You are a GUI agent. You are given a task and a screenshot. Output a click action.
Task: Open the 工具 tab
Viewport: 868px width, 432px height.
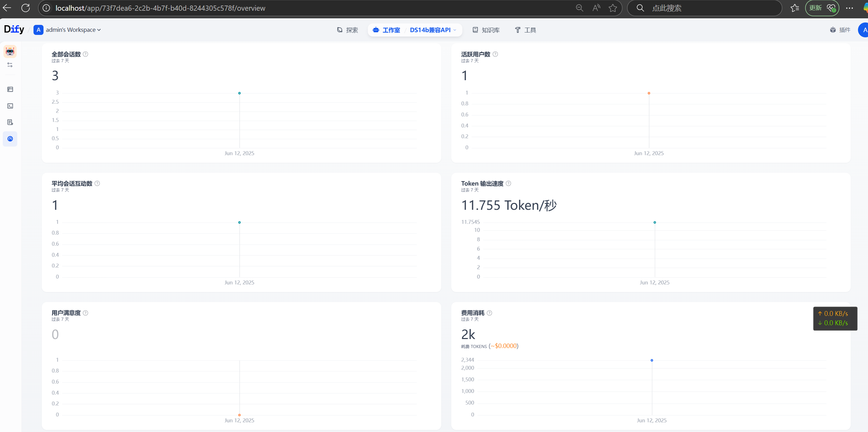525,30
